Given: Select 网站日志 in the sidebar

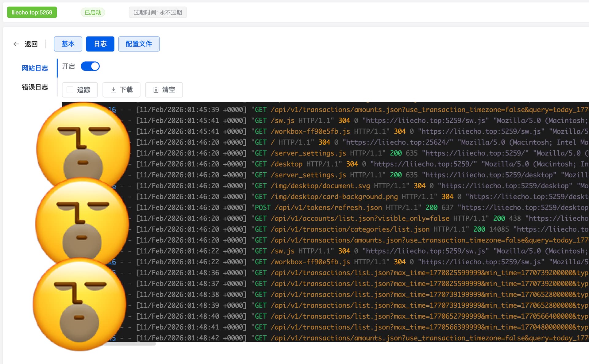Looking at the screenshot, I should (35, 68).
